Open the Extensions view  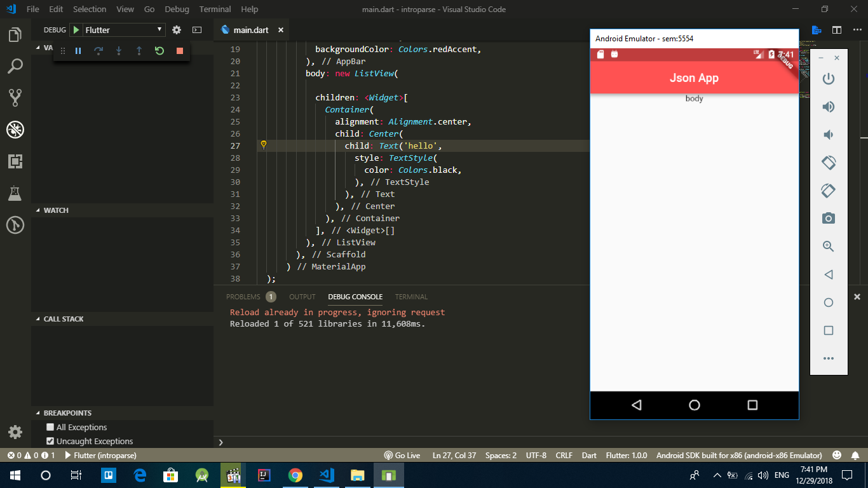click(x=15, y=161)
